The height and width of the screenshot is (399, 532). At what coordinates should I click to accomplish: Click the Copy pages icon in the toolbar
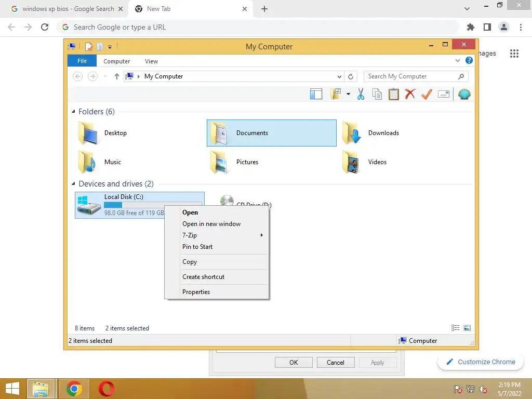(377, 94)
